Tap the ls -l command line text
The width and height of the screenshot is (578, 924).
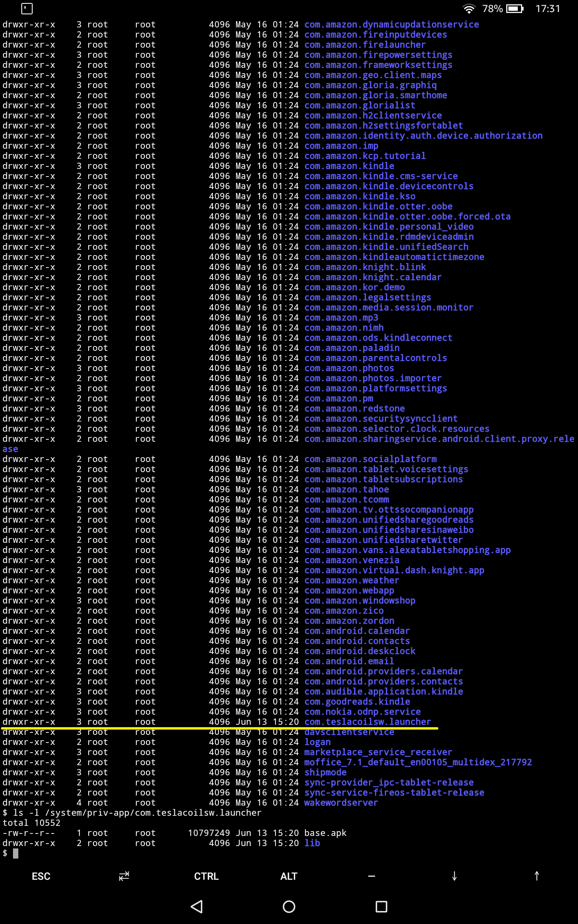point(137,813)
